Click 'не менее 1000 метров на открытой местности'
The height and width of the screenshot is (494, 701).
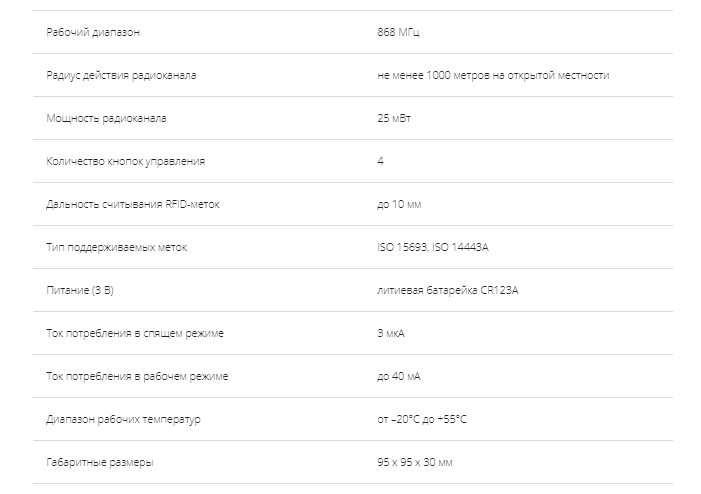[493, 75]
